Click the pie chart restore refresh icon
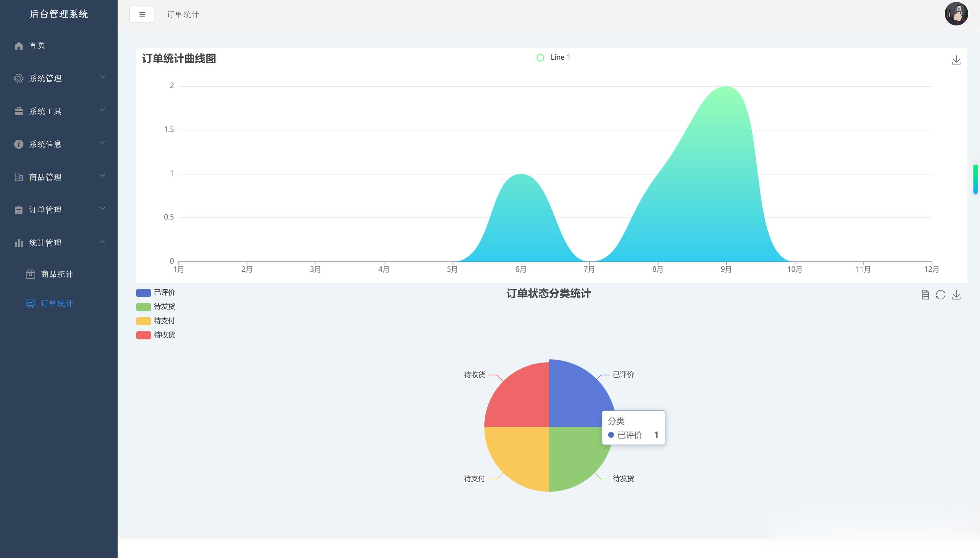The image size is (980, 558). pos(940,295)
